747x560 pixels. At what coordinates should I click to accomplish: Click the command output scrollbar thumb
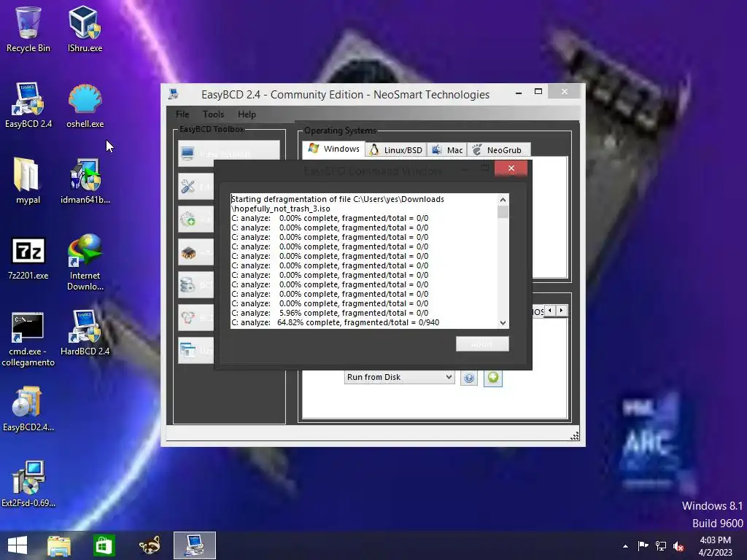(503, 212)
